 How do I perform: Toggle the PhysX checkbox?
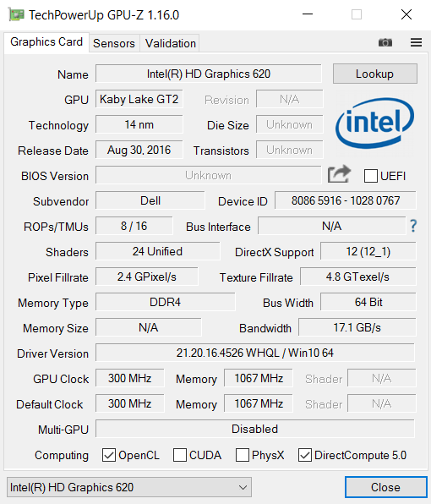[243, 455]
